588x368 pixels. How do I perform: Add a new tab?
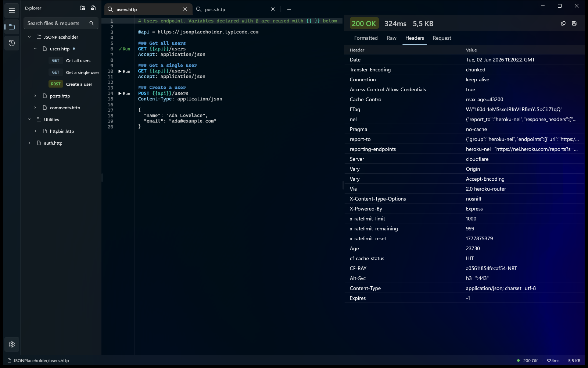pyautogui.click(x=289, y=10)
